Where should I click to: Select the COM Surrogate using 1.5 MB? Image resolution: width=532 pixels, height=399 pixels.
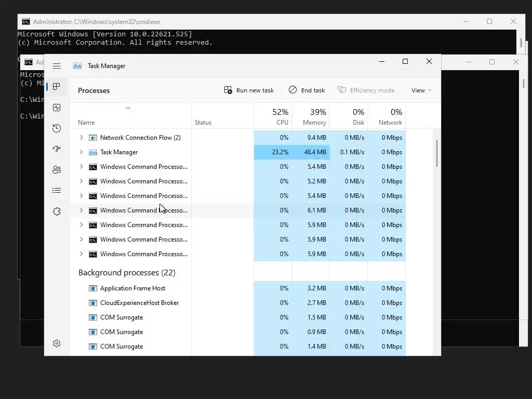(x=238, y=317)
